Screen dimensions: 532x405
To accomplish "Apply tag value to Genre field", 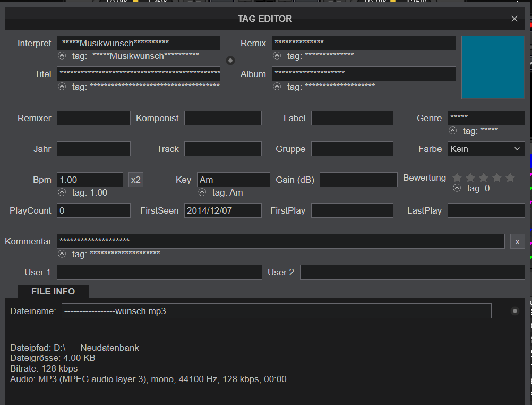I will [452, 130].
